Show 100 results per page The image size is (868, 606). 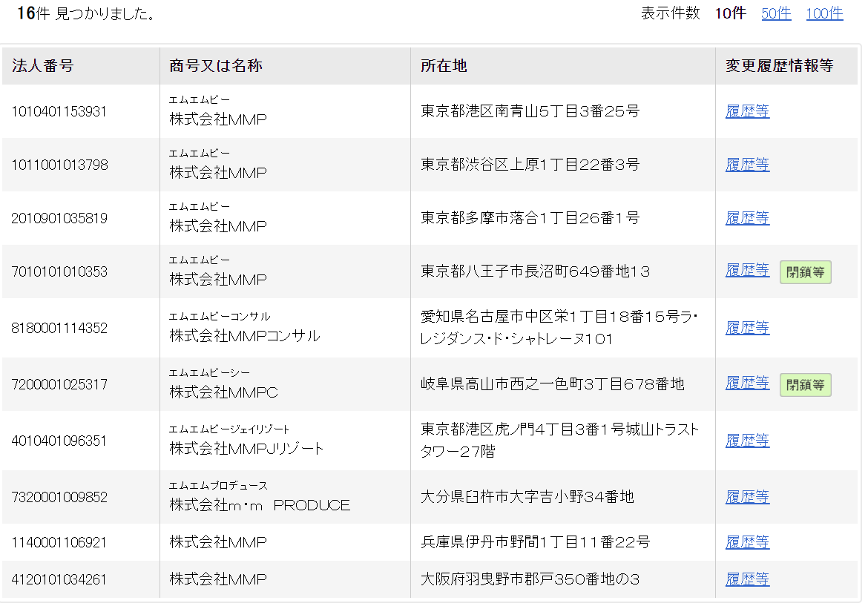click(824, 14)
